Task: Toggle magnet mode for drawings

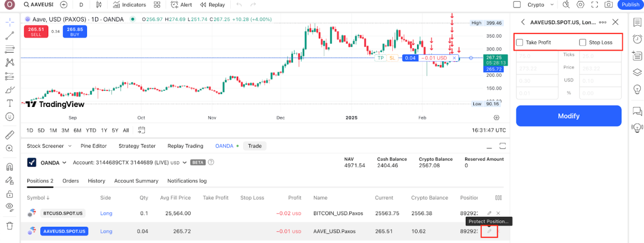Action: point(10,167)
